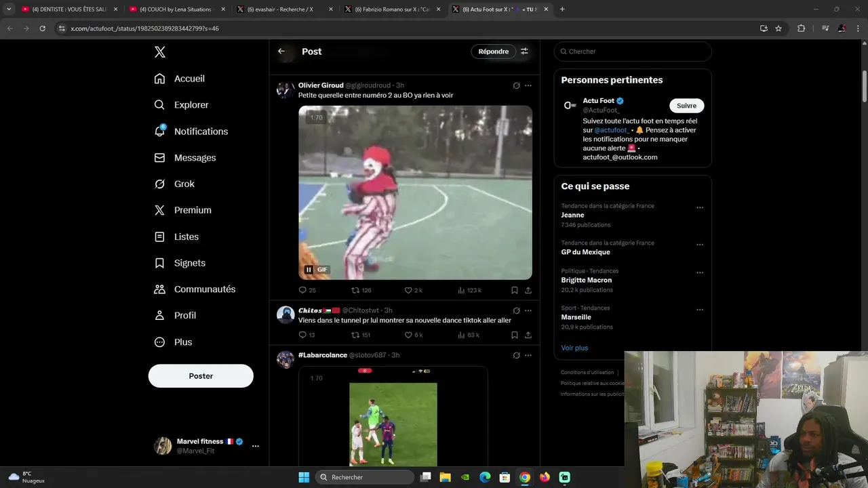
Task: Open Jeanne trend options menu
Action: pyautogui.click(x=700, y=208)
